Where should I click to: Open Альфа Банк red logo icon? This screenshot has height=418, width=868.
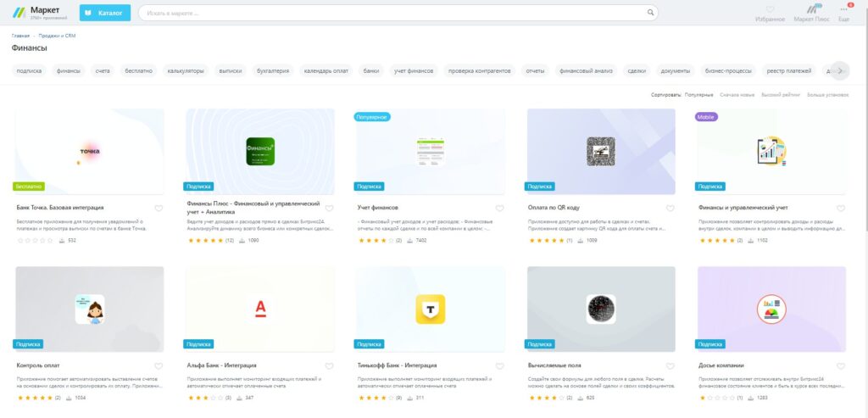(x=260, y=309)
